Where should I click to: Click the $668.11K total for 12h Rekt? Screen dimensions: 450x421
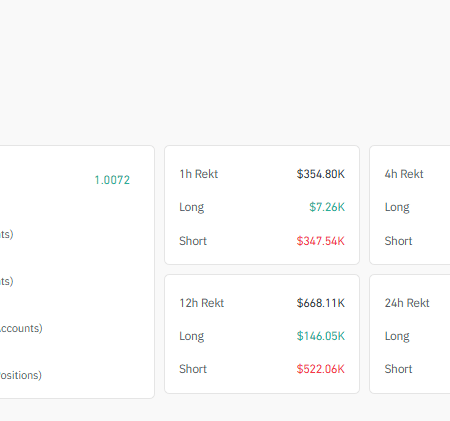pyautogui.click(x=321, y=303)
